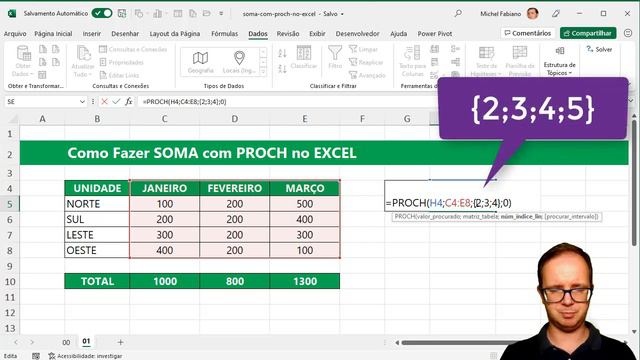Click the sort A to Z icon

(x=282, y=53)
